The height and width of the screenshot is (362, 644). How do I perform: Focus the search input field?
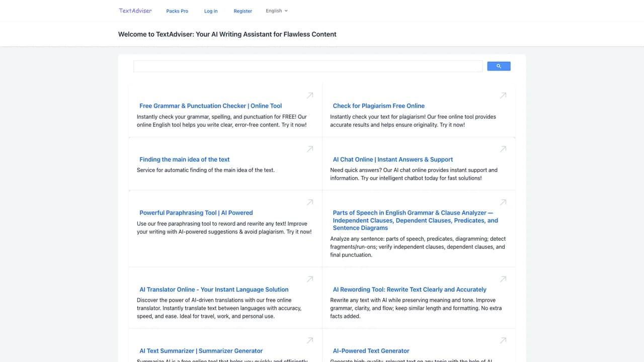308,66
